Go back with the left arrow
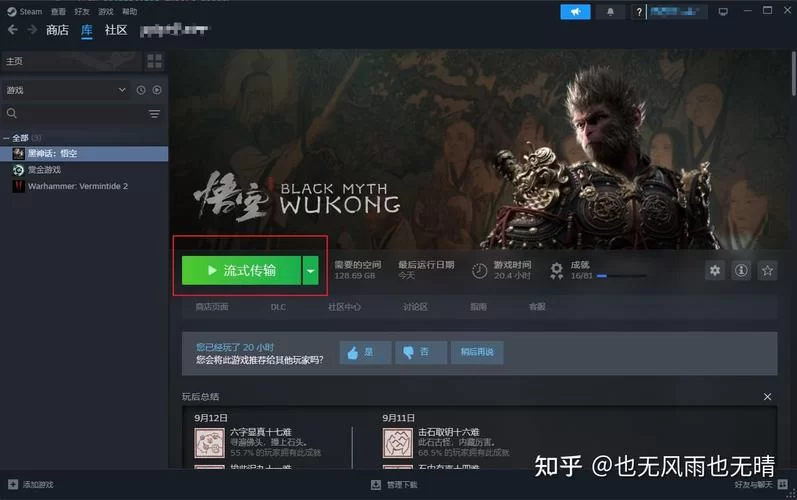Screen dimensions: 797x500 (13, 30)
